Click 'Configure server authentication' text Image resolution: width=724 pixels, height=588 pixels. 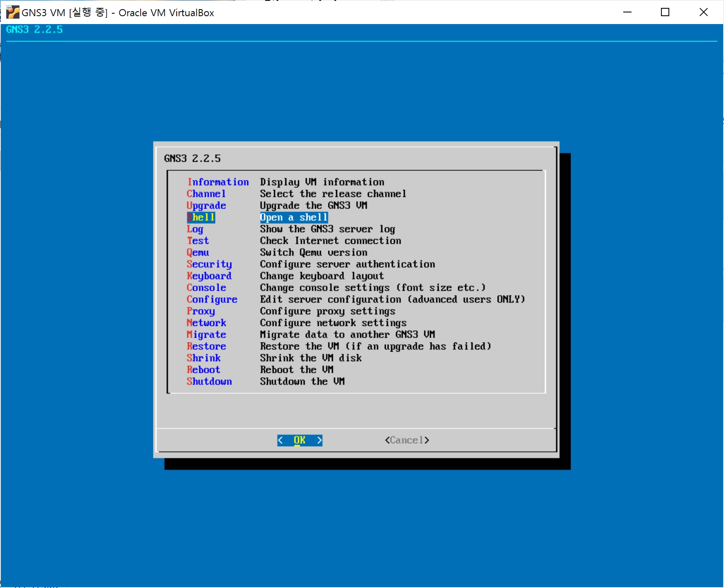[x=347, y=264]
